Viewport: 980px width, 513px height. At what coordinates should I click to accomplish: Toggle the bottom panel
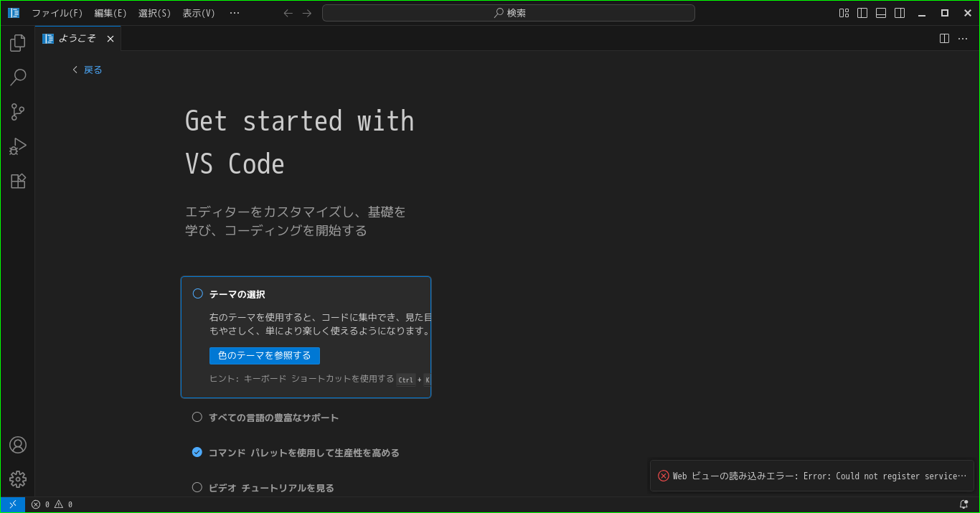click(881, 13)
